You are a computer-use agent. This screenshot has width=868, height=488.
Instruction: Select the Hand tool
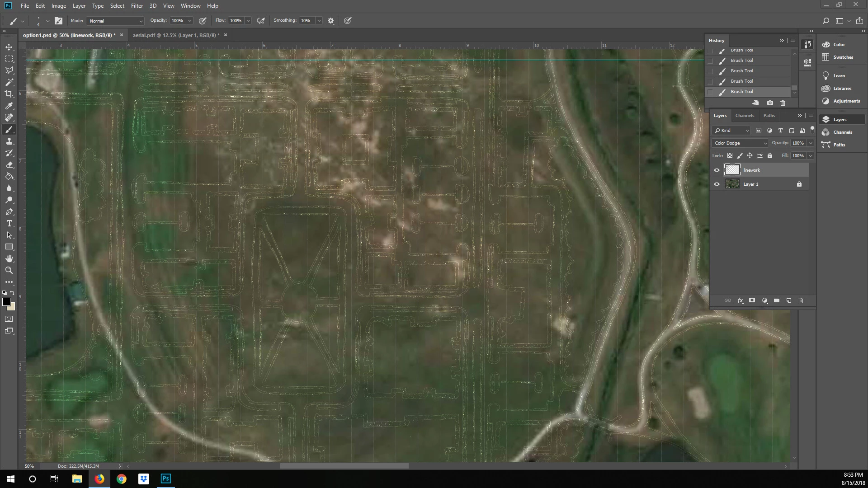[9, 258]
